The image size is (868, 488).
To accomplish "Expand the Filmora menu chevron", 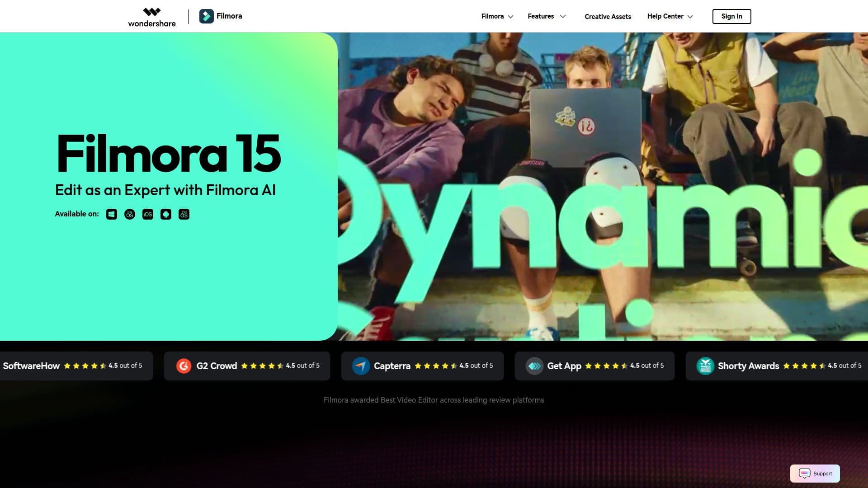I will [510, 17].
